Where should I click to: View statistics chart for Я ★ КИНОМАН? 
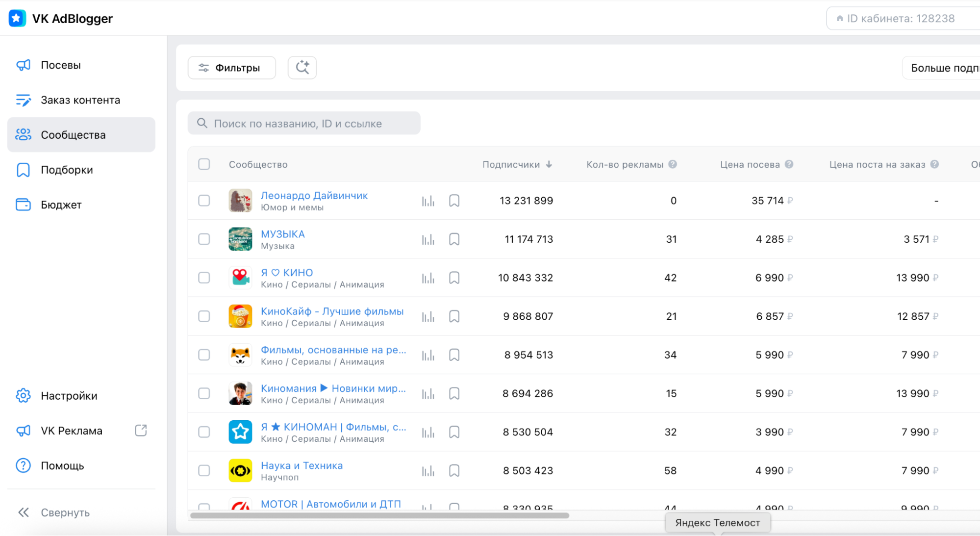point(428,432)
